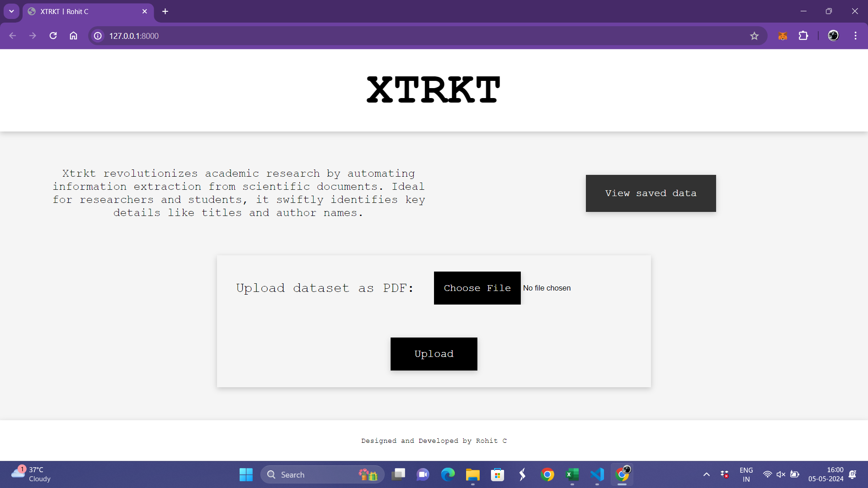Viewport: 868px width, 488px height.
Task: Open Chrome three-dot menu
Action: 855,36
